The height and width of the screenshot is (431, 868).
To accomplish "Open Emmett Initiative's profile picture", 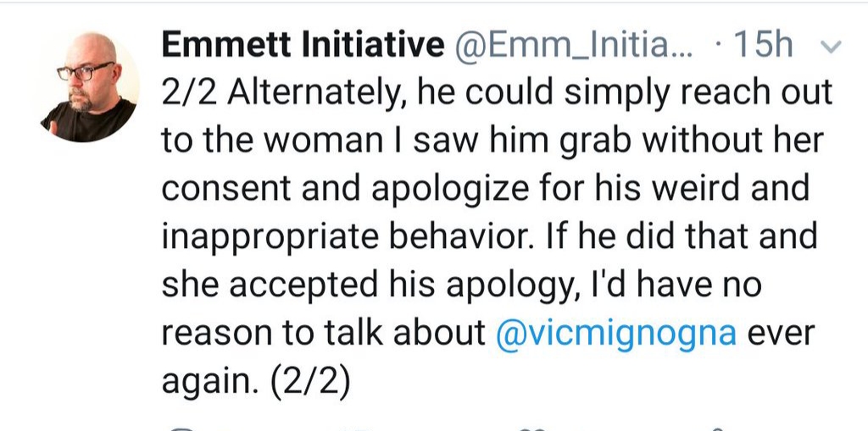I will click(90, 87).
